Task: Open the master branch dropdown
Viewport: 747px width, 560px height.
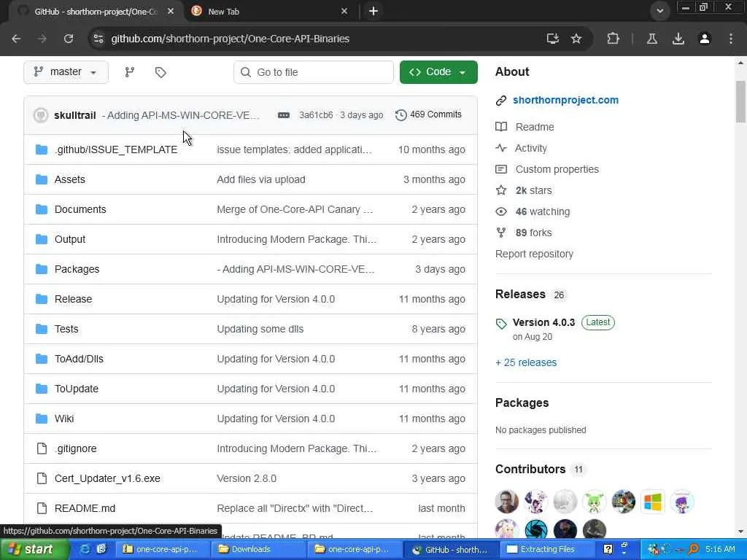Action: click(66, 72)
